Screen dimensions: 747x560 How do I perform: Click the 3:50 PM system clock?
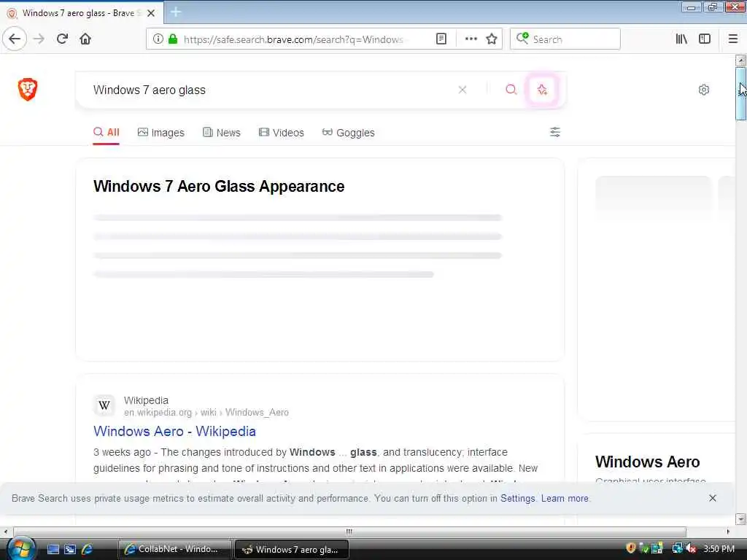click(x=719, y=548)
